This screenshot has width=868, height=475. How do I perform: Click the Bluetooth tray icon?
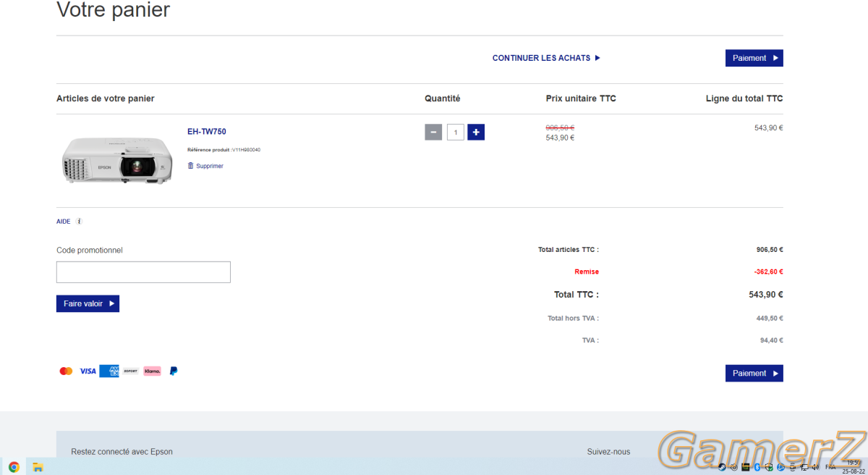pyautogui.click(x=757, y=467)
